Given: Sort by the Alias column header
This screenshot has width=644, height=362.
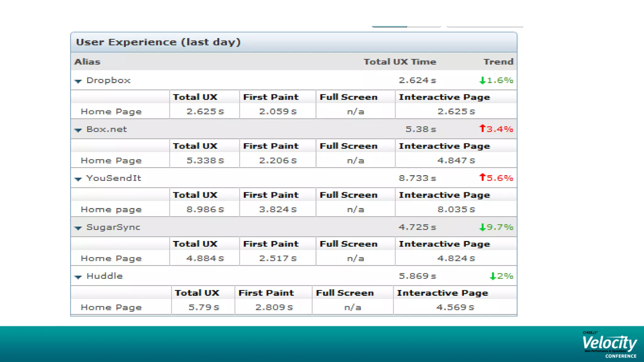Looking at the screenshot, I should click(87, 62).
